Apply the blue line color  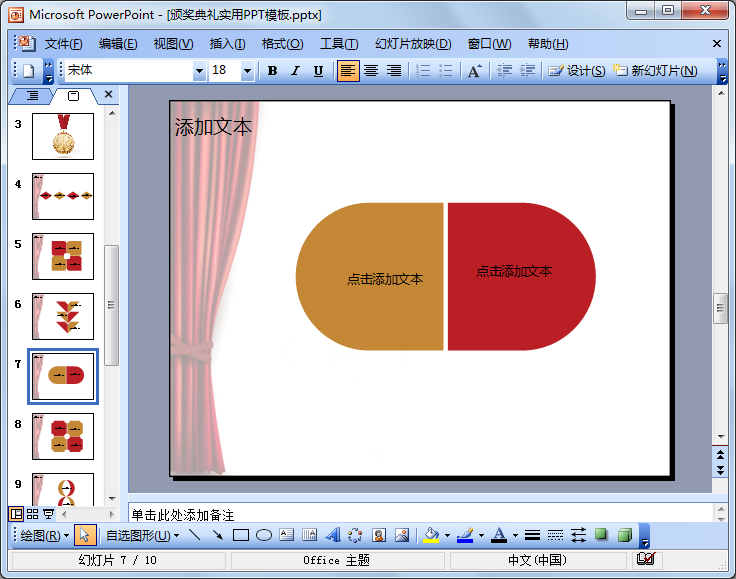tap(465, 535)
